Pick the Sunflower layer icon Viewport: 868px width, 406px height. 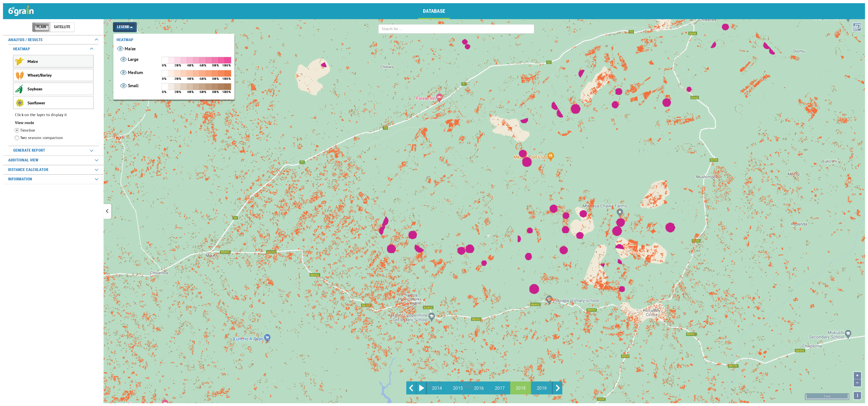[20, 103]
